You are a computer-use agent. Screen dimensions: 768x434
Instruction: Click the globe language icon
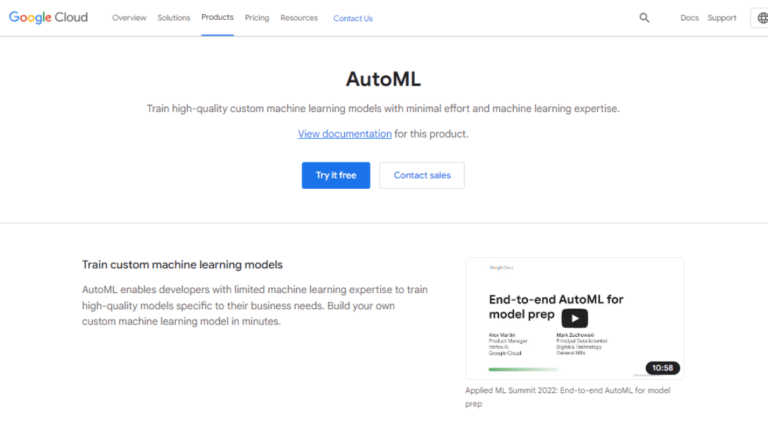[762, 18]
